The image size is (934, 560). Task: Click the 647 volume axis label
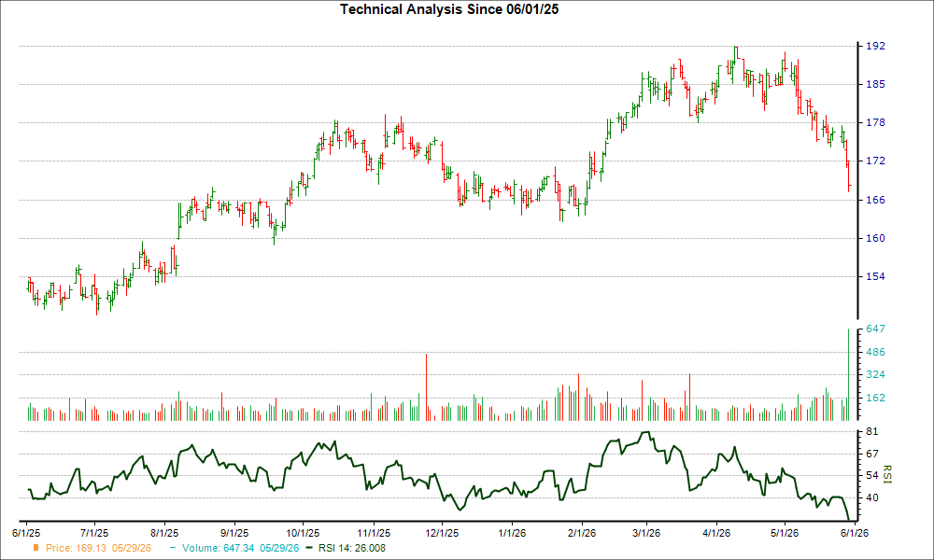click(x=875, y=329)
